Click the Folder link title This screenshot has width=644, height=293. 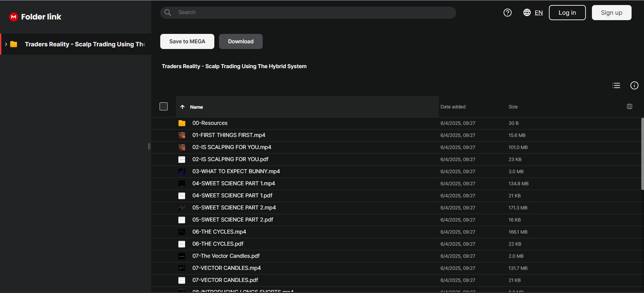pyautogui.click(x=41, y=17)
